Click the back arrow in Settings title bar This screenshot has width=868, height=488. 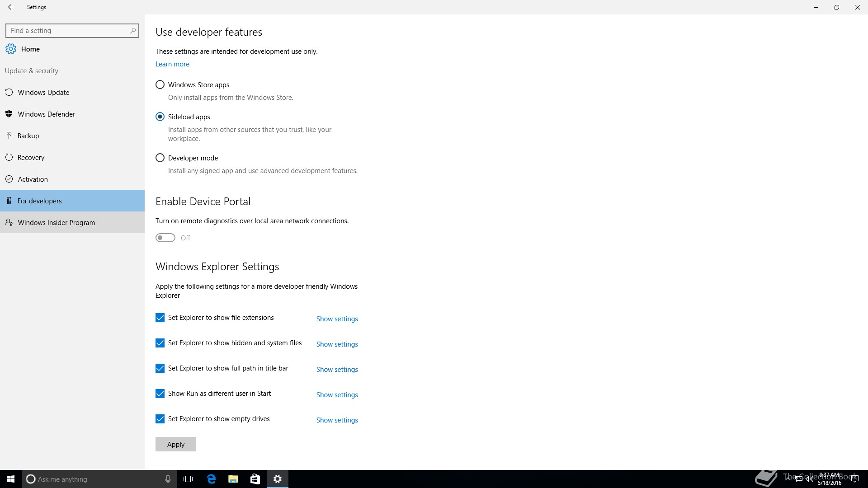[11, 7]
